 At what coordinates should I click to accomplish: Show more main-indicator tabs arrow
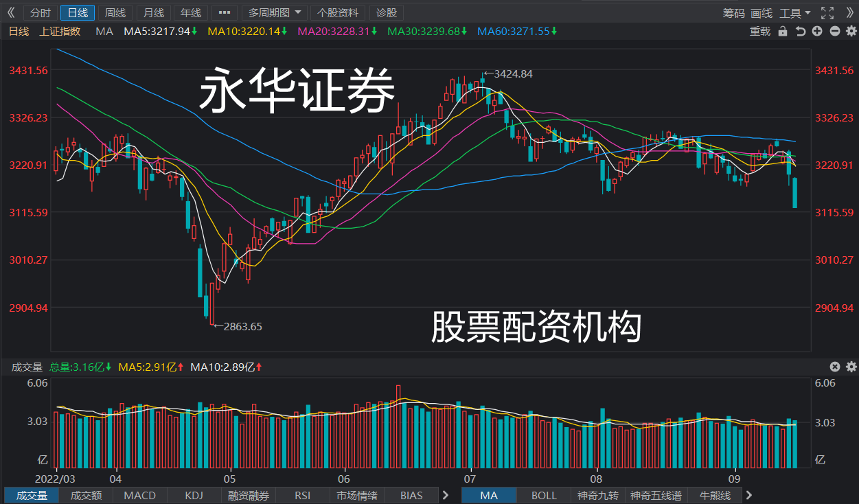[749, 495]
